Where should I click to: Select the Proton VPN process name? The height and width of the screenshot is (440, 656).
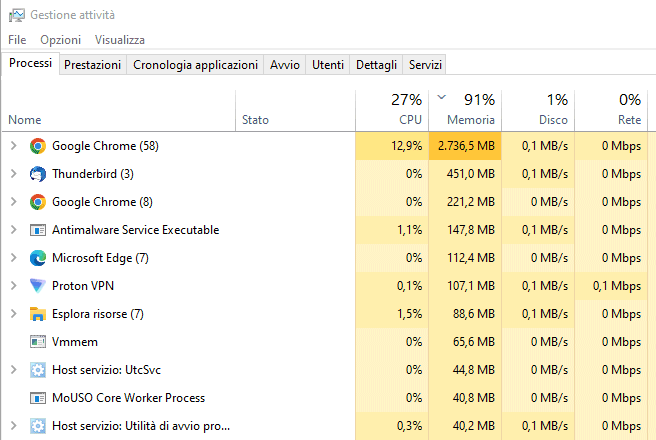point(83,286)
